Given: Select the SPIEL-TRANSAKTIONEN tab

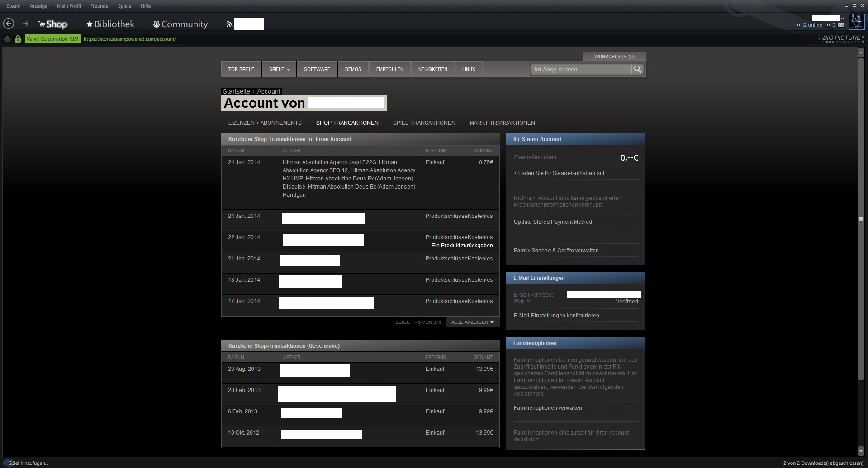Looking at the screenshot, I should pyautogui.click(x=424, y=123).
